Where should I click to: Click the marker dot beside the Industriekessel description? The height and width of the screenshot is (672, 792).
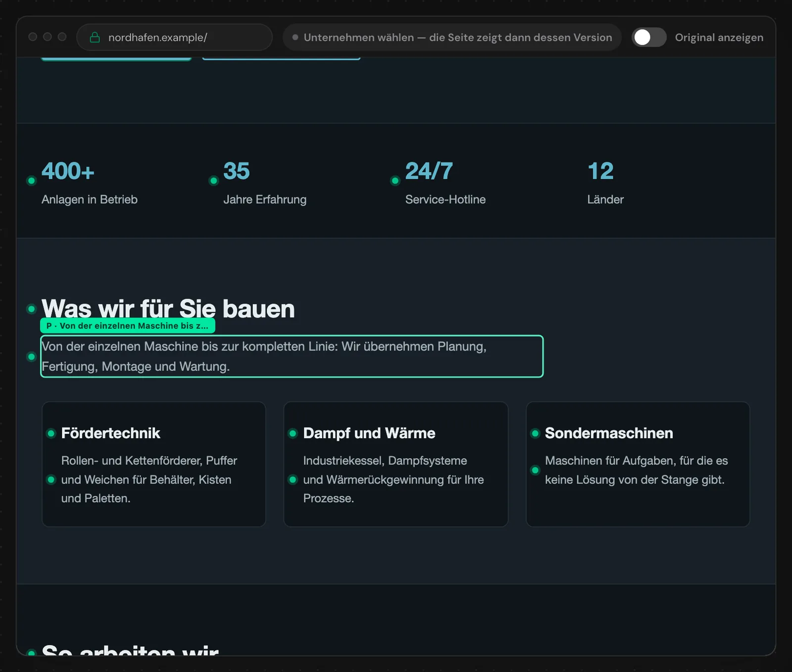293,479
